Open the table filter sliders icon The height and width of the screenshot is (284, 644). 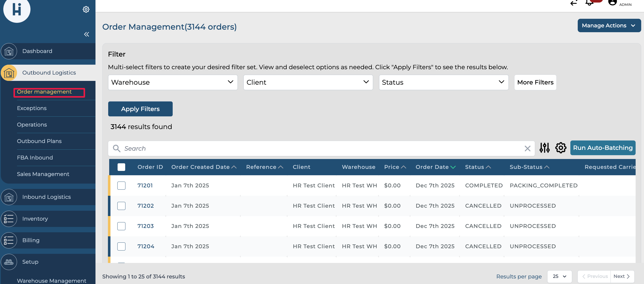pos(544,148)
